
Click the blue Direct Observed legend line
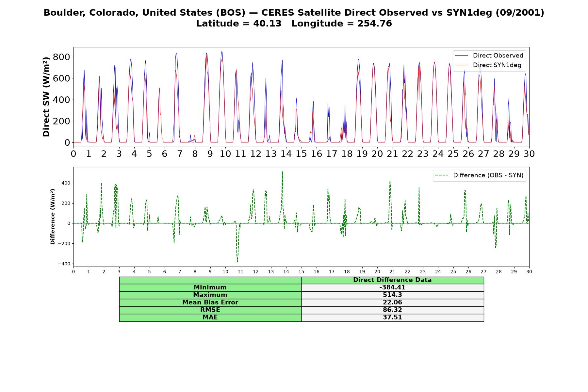[x=462, y=56]
